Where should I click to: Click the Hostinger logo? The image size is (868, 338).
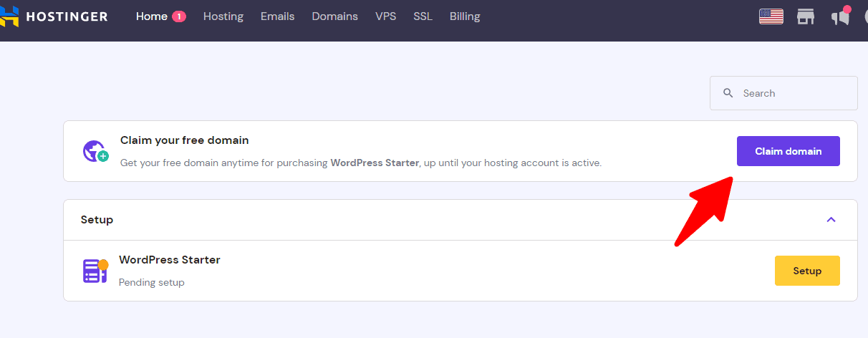tap(54, 16)
